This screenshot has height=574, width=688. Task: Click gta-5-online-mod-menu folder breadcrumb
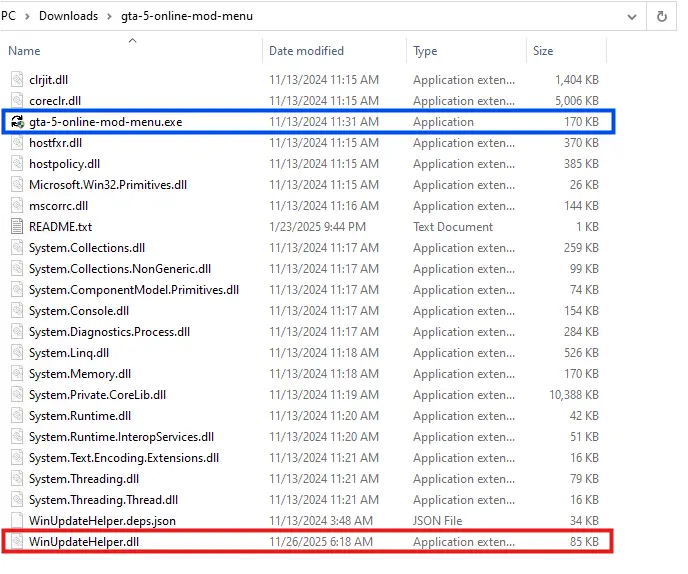coord(186,16)
